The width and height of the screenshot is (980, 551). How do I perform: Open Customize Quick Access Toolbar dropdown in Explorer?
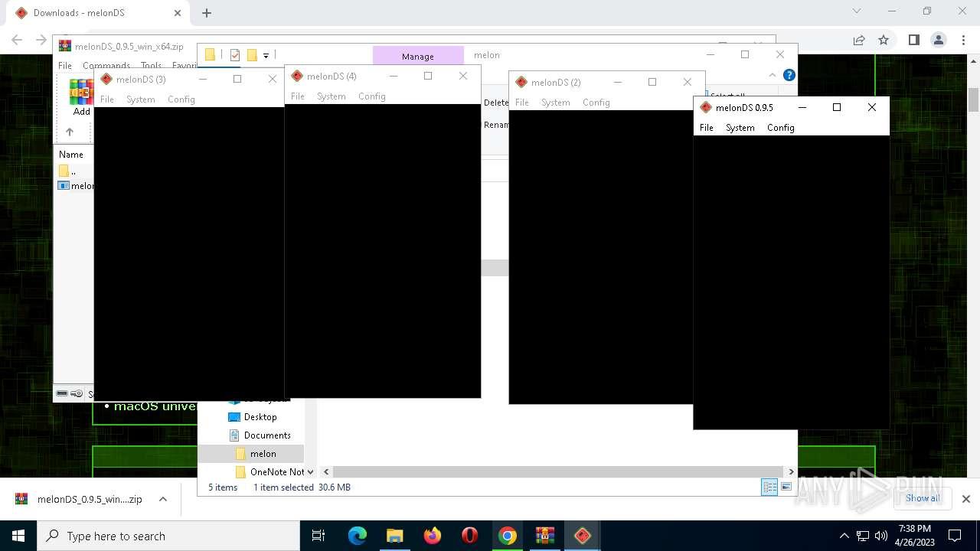(x=266, y=55)
